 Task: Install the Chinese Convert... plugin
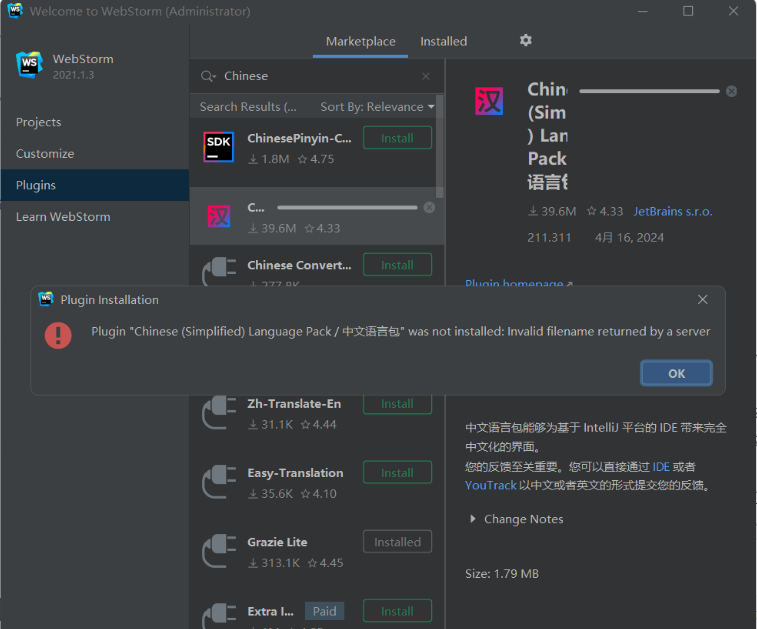pyautogui.click(x=397, y=265)
